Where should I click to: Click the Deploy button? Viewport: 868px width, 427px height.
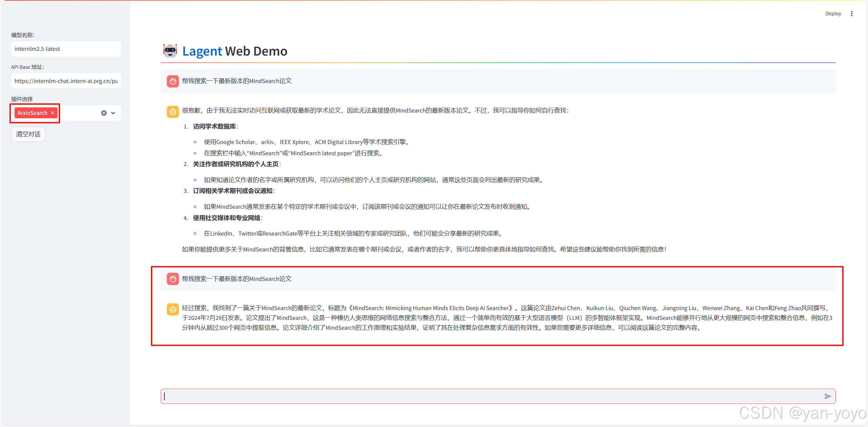833,14
